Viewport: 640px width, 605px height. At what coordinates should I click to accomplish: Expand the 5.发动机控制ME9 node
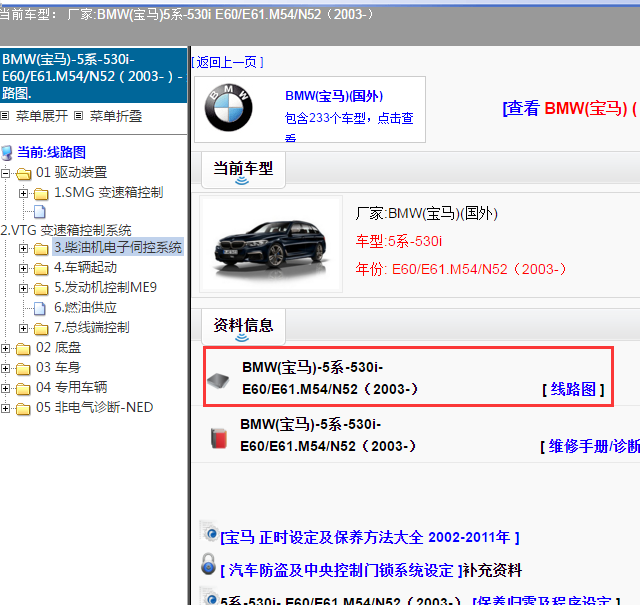coord(23,288)
